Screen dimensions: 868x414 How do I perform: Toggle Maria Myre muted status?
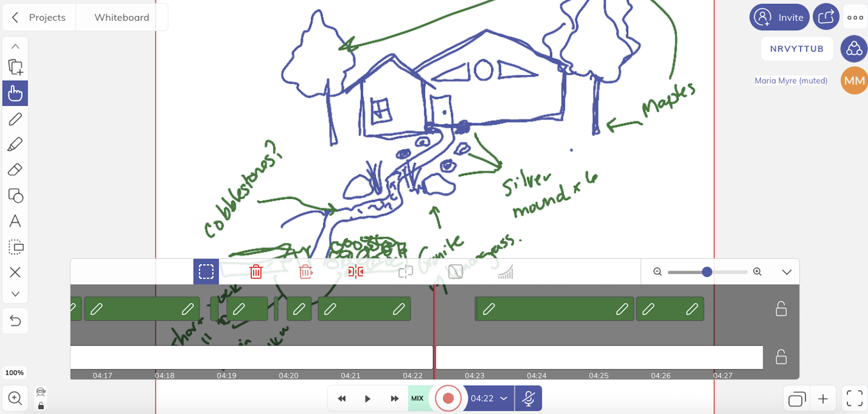pos(854,80)
